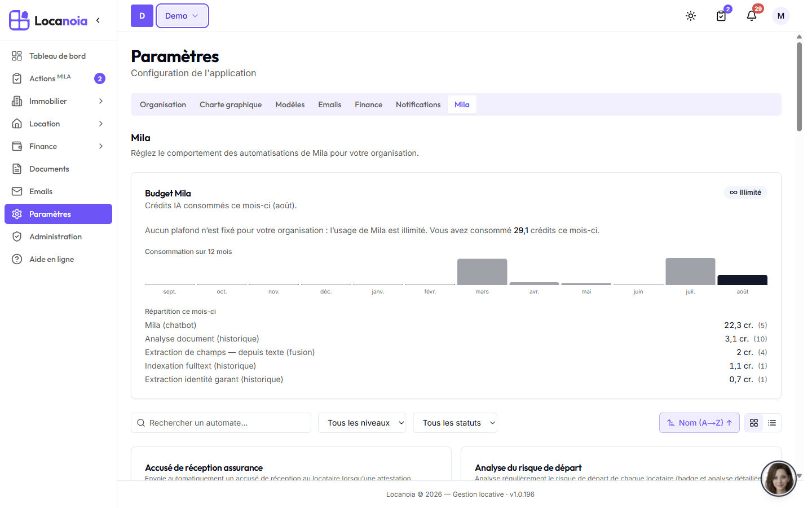Open Tous les statuts dropdown
This screenshot has height=508, width=812.
[455, 423]
